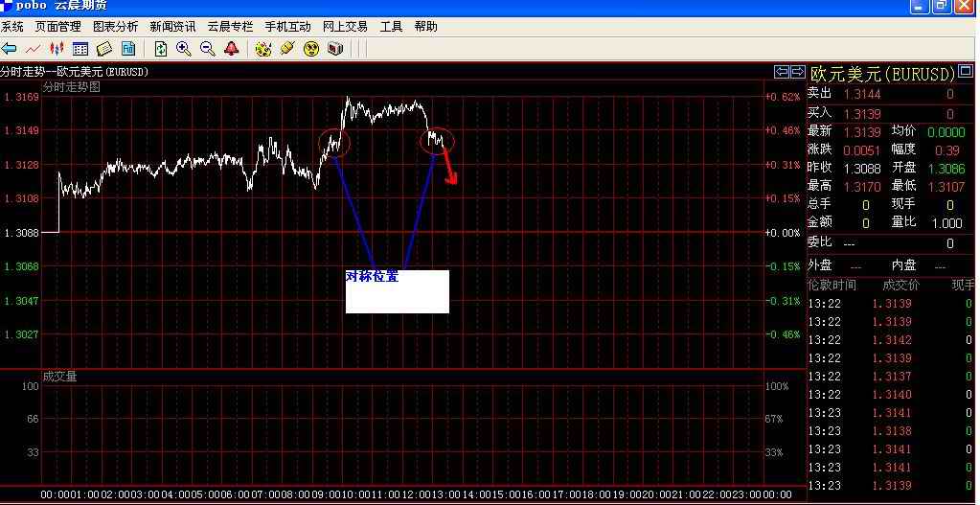
Task: Select the trade row priced 1.3140
Action: 891,395
